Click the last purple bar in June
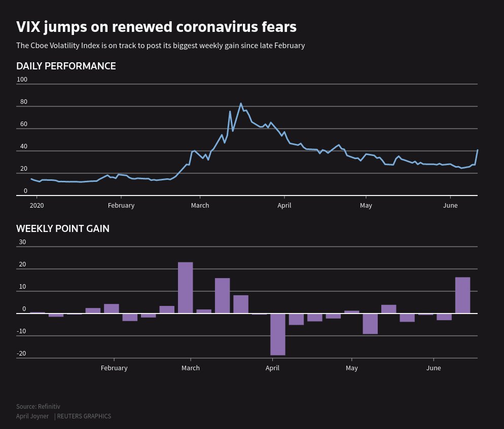The height and width of the screenshot is (429, 504). point(462,295)
